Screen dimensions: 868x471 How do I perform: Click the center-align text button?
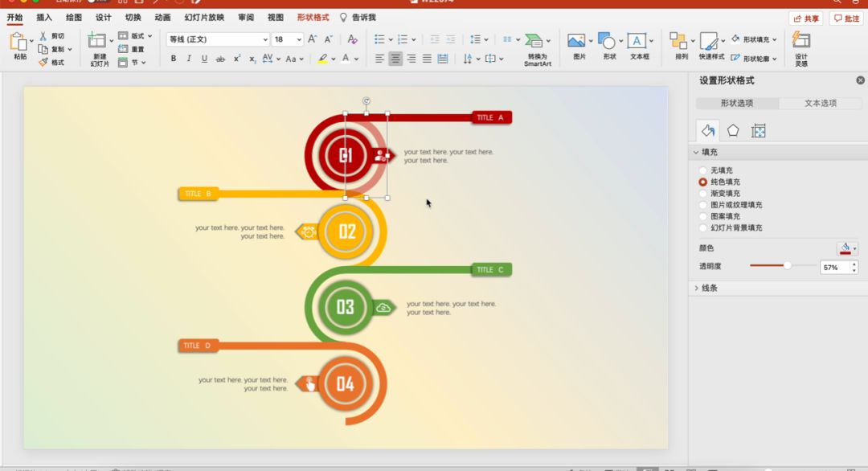tap(395, 59)
